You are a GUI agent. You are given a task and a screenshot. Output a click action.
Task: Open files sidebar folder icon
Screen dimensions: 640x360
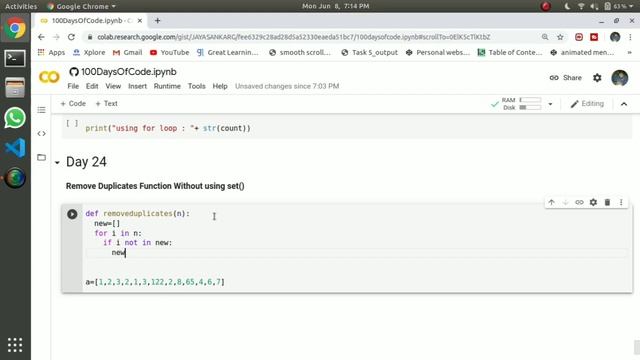[41, 157]
